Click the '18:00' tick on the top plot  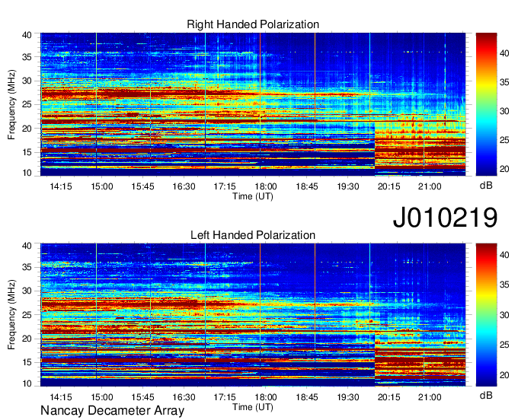tap(266, 186)
